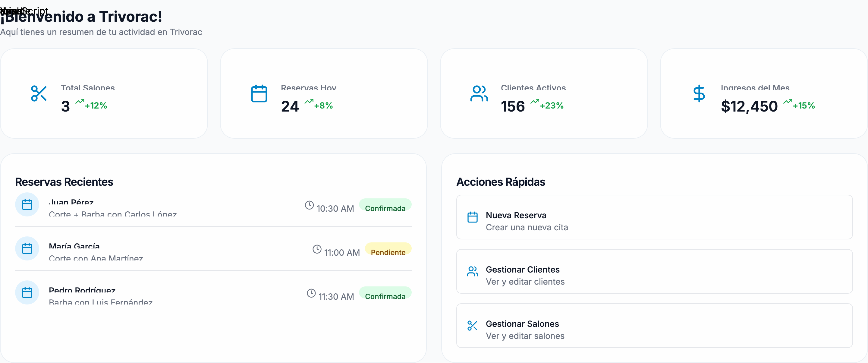The image size is (868, 363).
Task: Click the Reservas Recientes heading
Action: [x=64, y=182]
